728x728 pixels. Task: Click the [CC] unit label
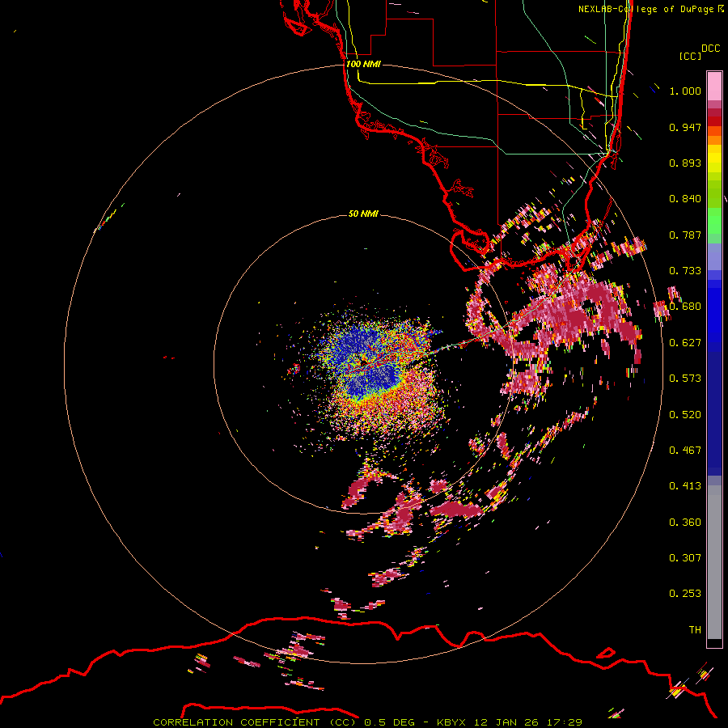(690, 56)
